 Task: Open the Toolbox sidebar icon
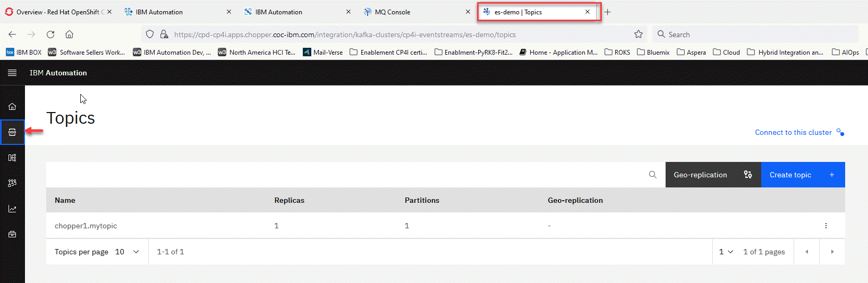pos(12,234)
